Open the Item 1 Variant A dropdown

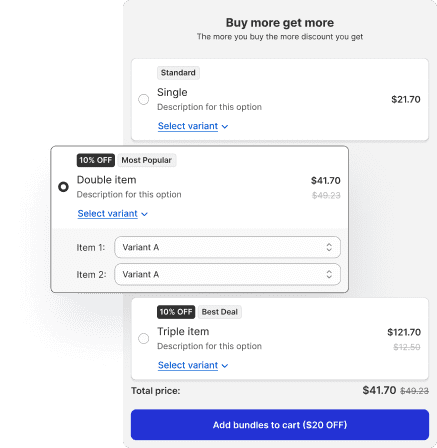click(x=228, y=247)
